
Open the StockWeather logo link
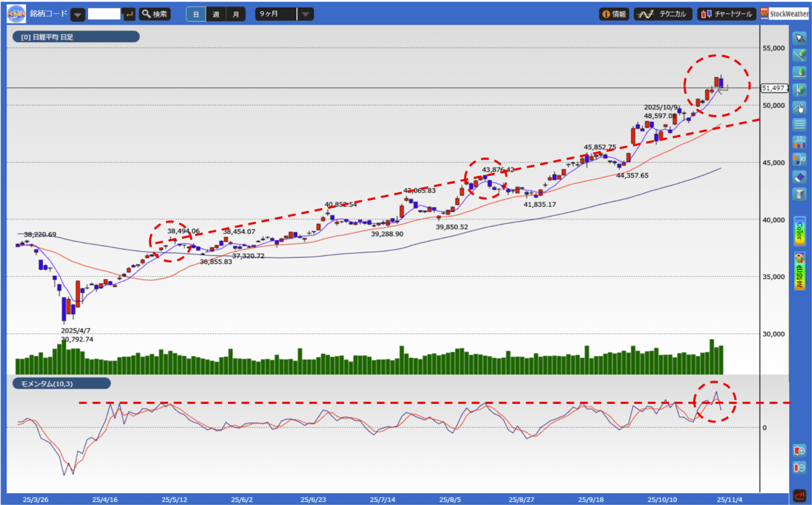(x=784, y=14)
